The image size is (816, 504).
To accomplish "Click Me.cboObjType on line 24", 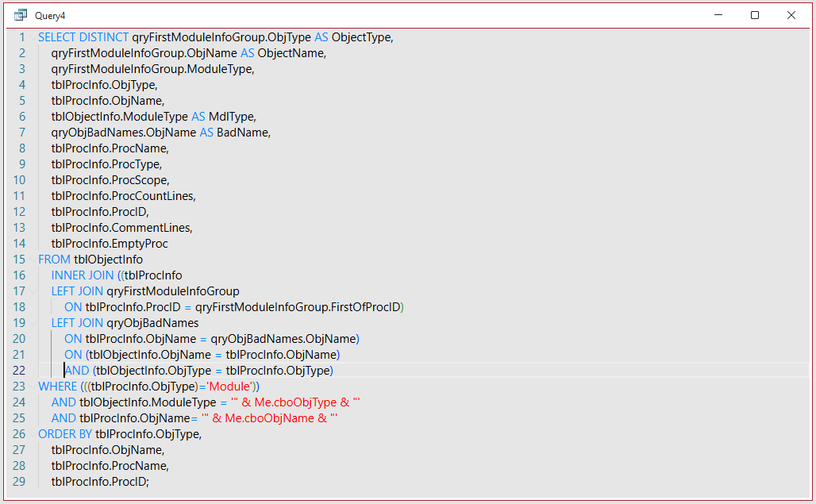I will pos(295,402).
